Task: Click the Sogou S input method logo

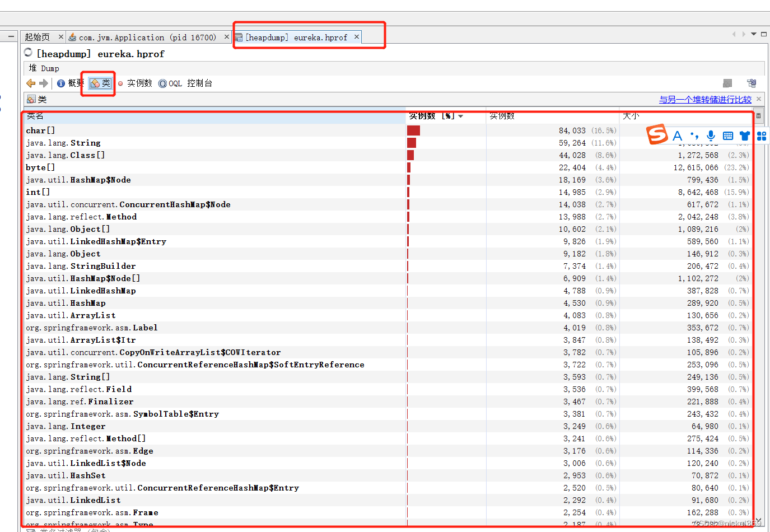Action: (x=657, y=134)
